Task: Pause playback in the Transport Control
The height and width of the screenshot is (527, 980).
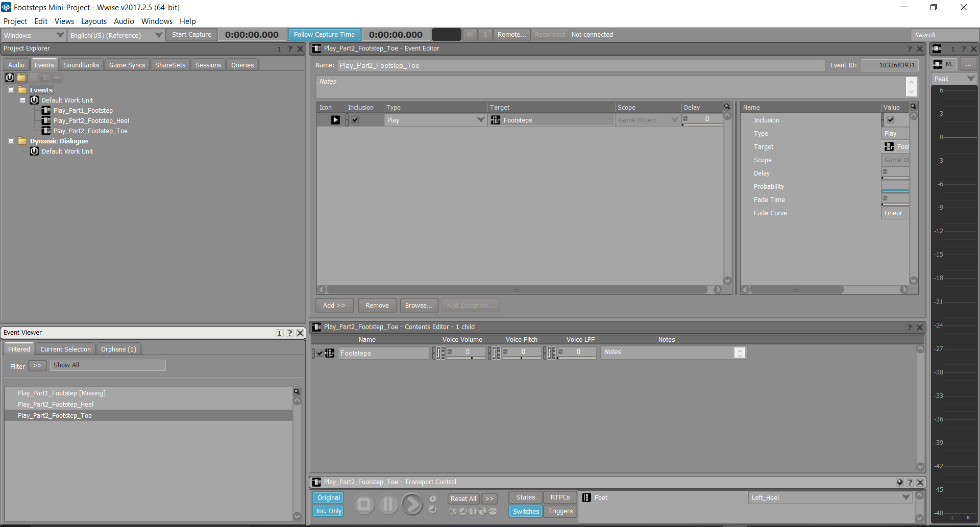Action: (x=388, y=505)
